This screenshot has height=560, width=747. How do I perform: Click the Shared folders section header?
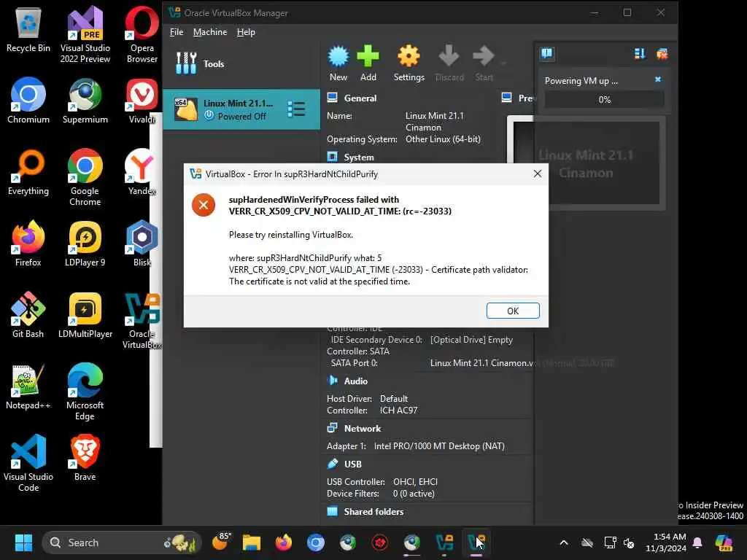pos(373,511)
